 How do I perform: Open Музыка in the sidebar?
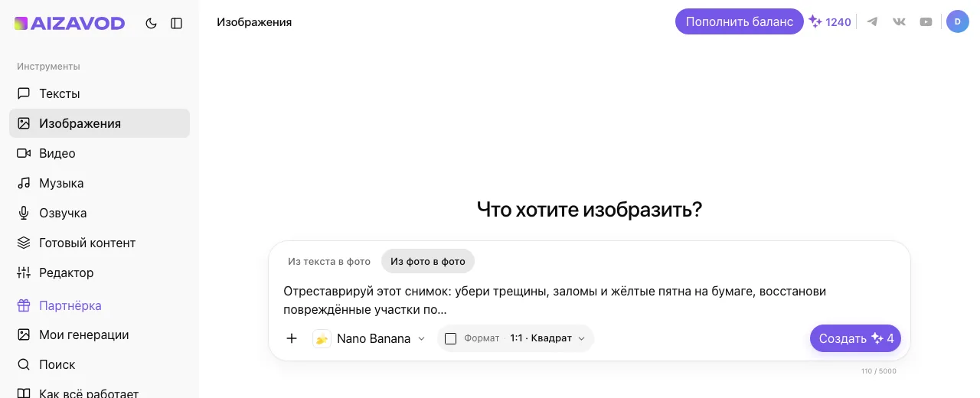coord(100,183)
